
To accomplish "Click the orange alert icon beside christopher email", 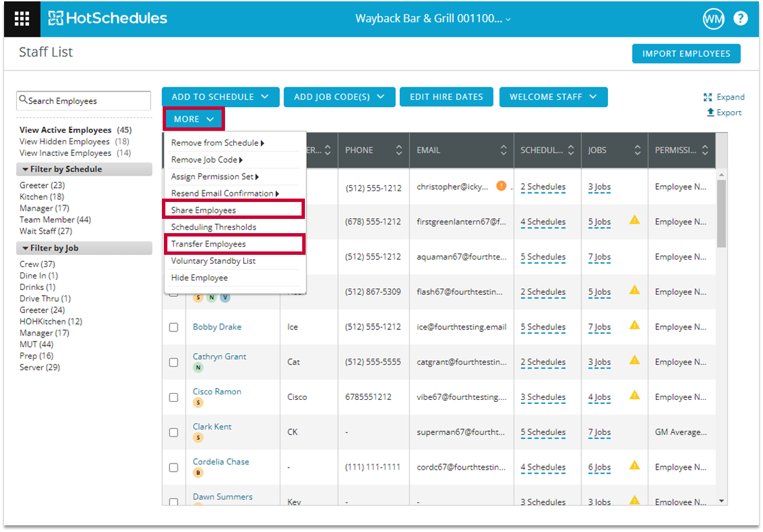I will coord(501,186).
